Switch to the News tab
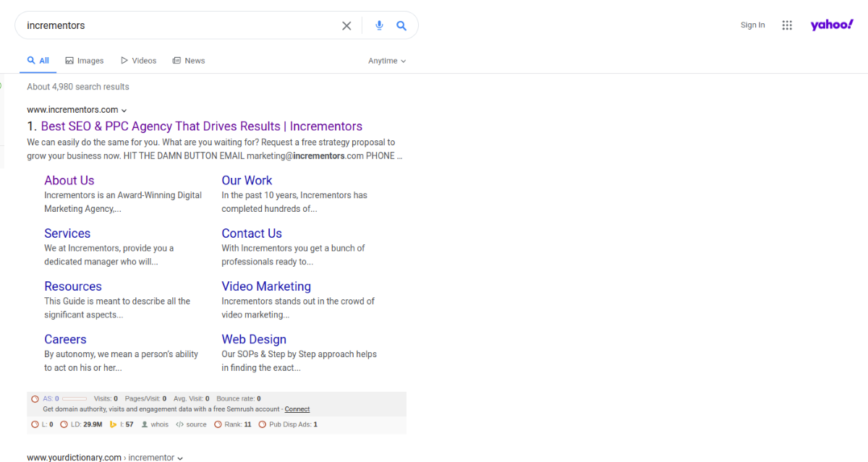868x462 pixels. 189,61
